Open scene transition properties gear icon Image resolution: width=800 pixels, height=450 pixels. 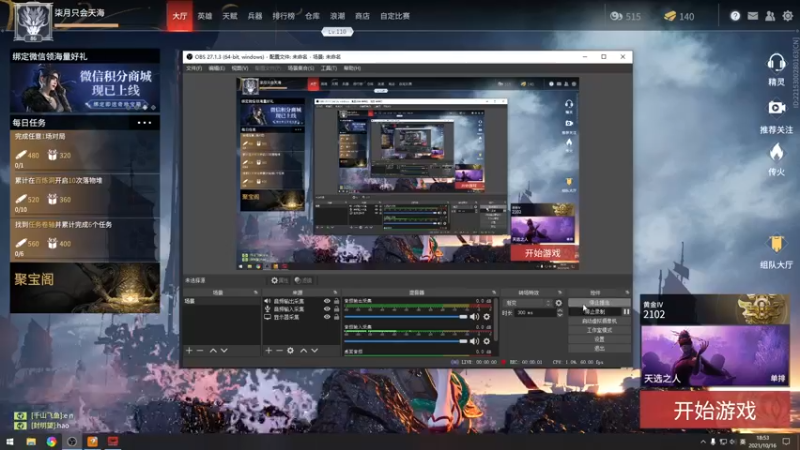click(559, 303)
